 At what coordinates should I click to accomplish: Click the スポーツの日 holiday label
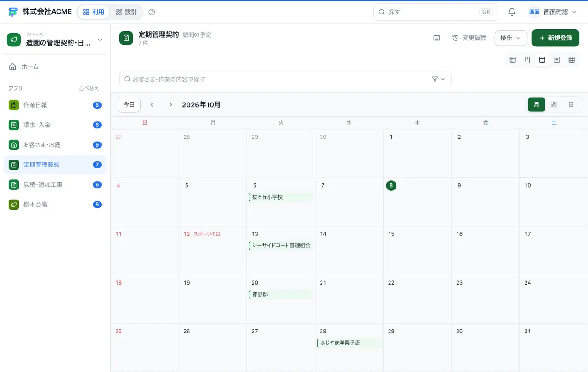(207, 234)
